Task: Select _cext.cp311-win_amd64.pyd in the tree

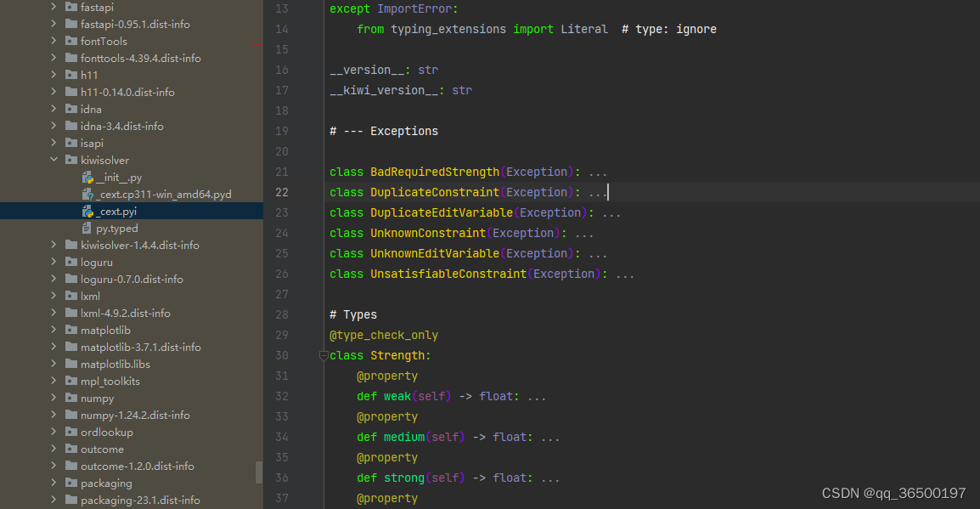Action: click(164, 195)
